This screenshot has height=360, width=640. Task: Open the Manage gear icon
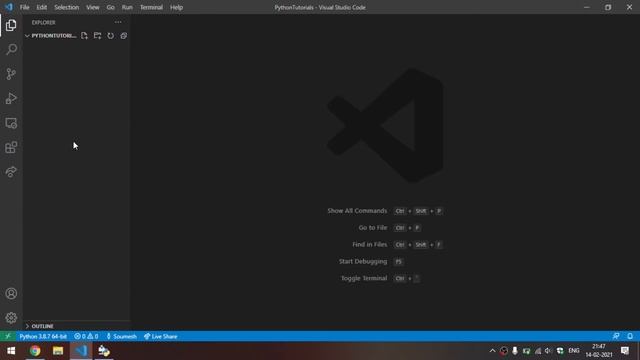pos(11,318)
